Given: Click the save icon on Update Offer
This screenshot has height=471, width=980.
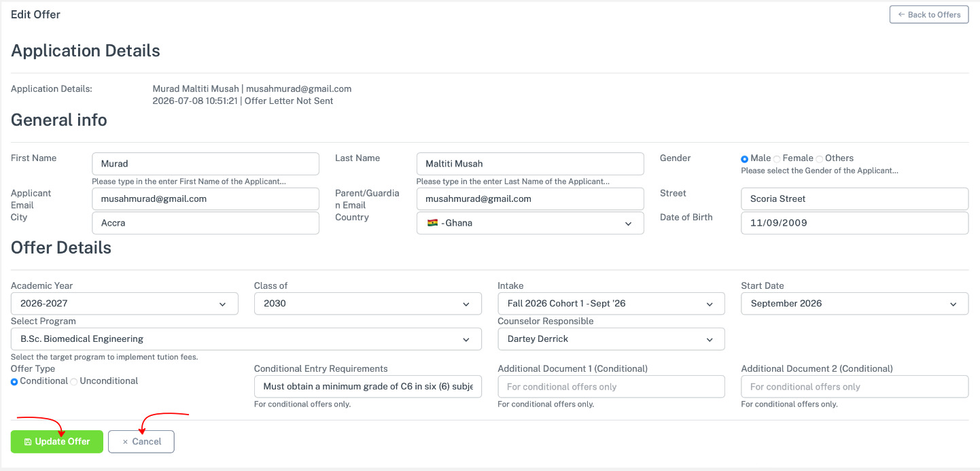Looking at the screenshot, I should [27, 442].
